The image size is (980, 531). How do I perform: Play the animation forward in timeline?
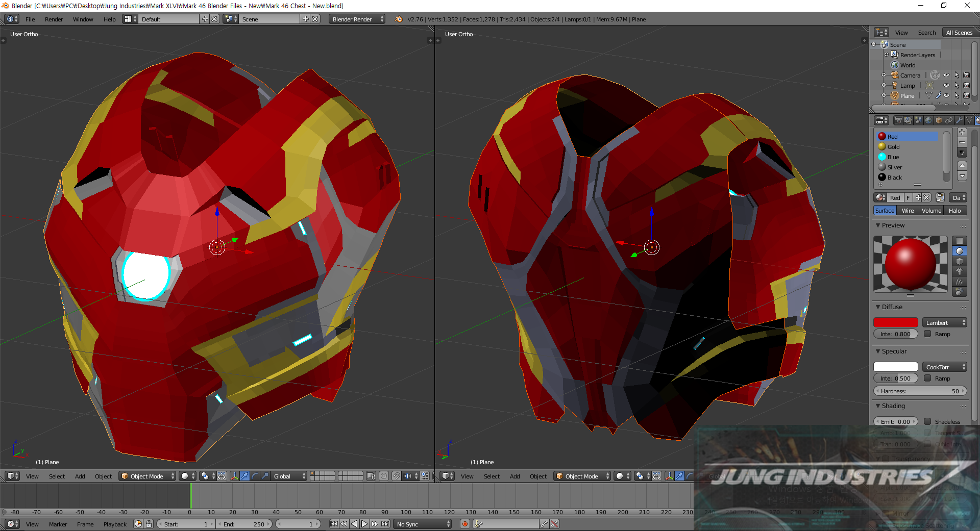pos(364,524)
